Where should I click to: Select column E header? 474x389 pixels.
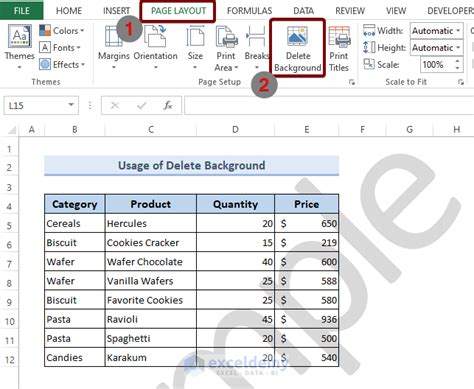(307, 129)
